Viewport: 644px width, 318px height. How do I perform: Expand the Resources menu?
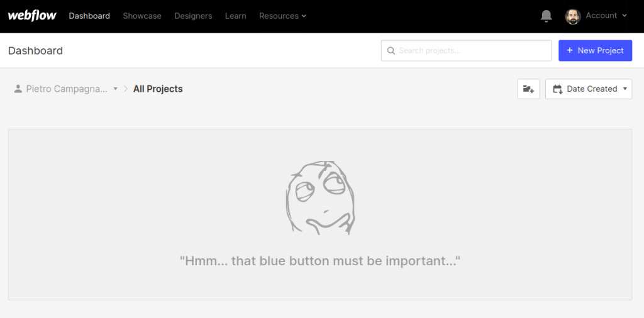[x=282, y=16]
